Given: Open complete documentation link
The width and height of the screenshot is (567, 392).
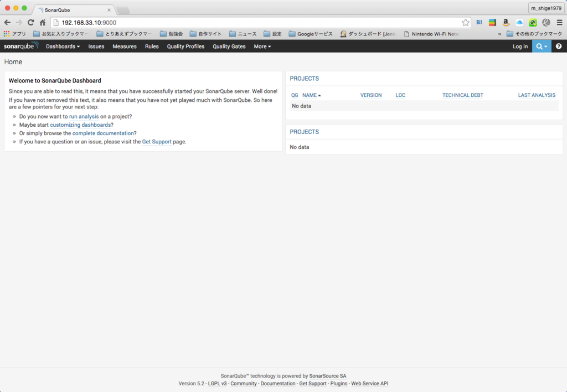Looking at the screenshot, I should [x=103, y=133].
